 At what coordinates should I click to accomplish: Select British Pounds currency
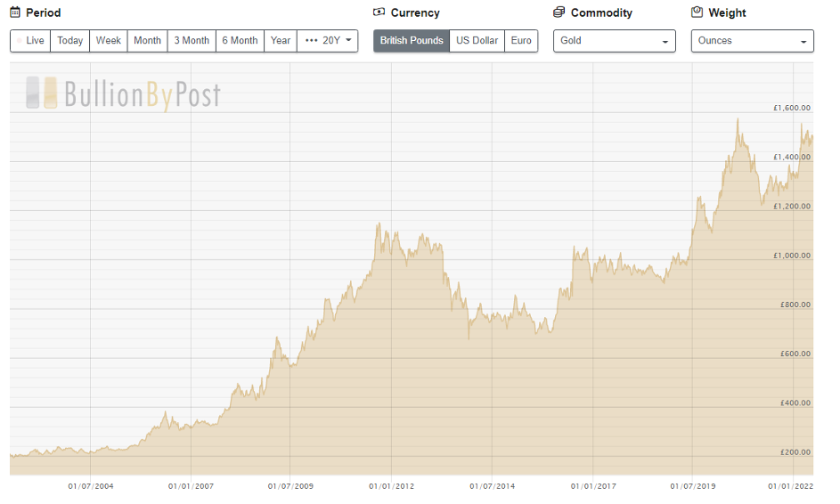412,41
